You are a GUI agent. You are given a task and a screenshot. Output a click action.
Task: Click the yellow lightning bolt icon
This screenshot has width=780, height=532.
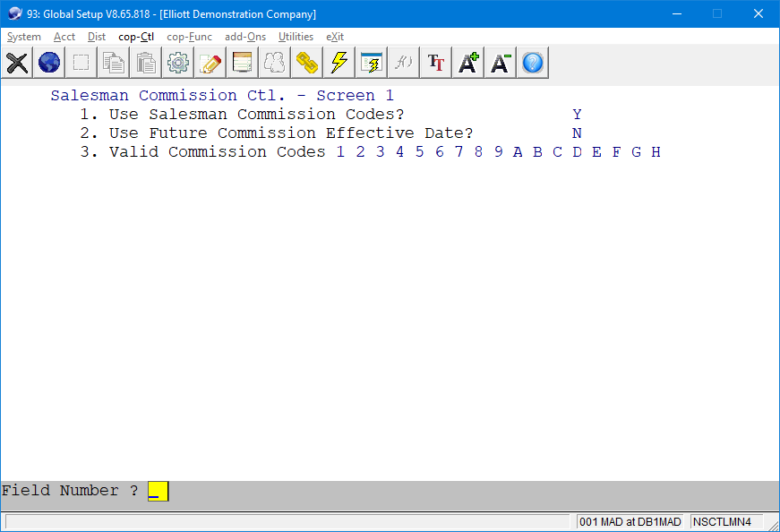pyautogui.click(x=339, y=63)
